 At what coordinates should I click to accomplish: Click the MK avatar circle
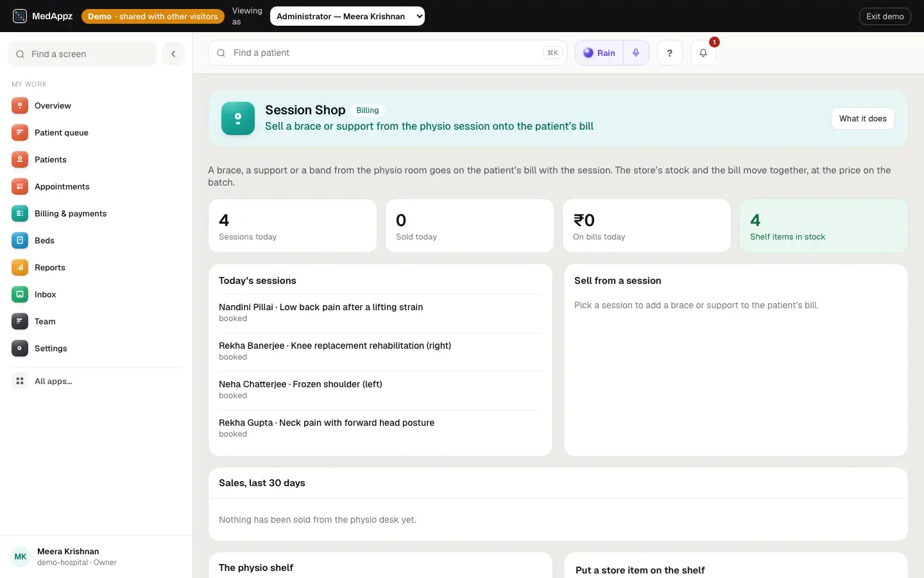coord(21,556)
